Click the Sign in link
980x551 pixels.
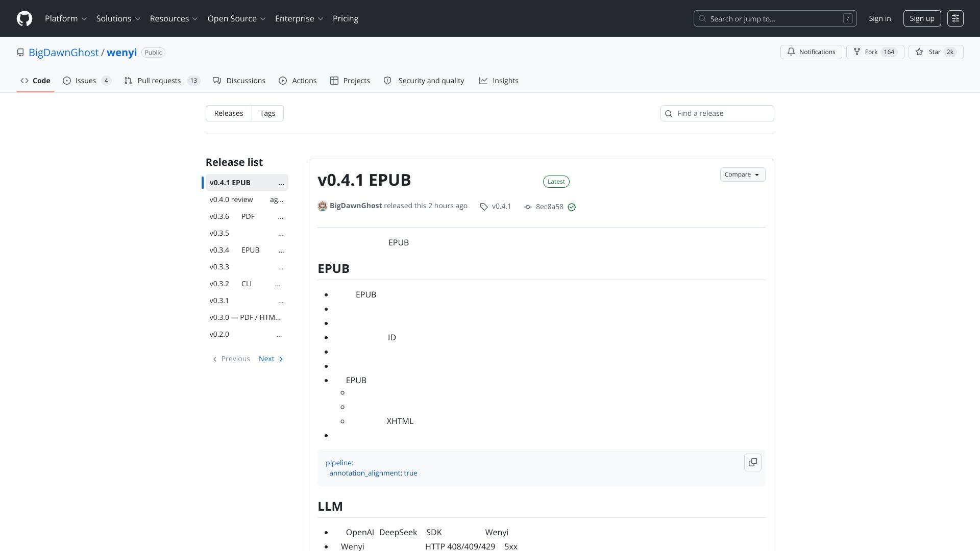(880, 18)
